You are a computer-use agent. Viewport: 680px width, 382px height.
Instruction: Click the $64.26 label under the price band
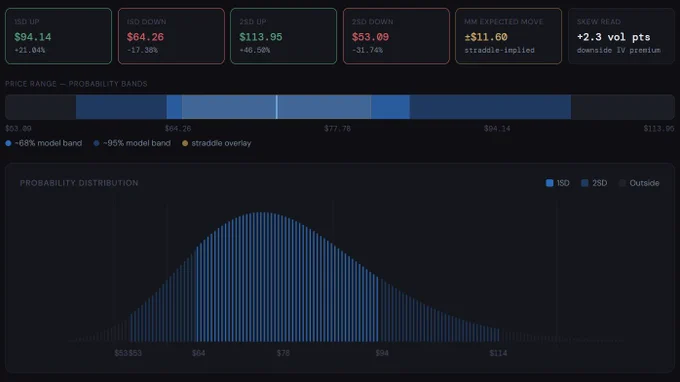point(178,128)
